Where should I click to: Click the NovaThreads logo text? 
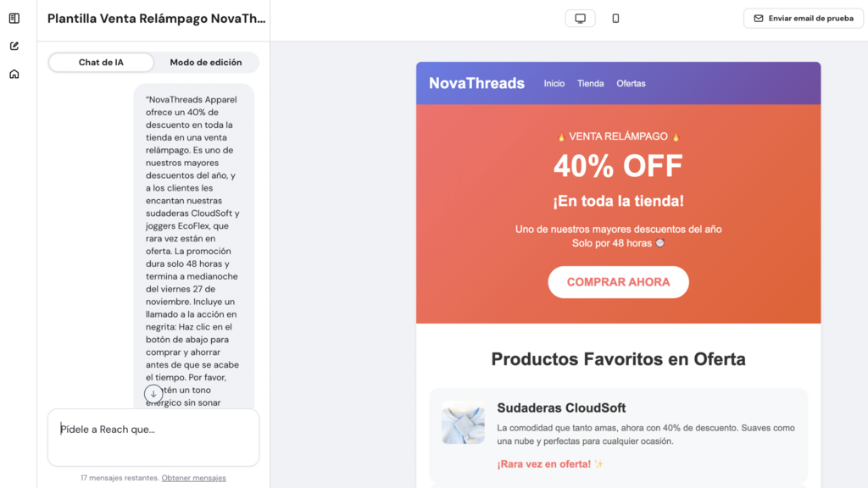pyautogui.click(x=476, y=83)
